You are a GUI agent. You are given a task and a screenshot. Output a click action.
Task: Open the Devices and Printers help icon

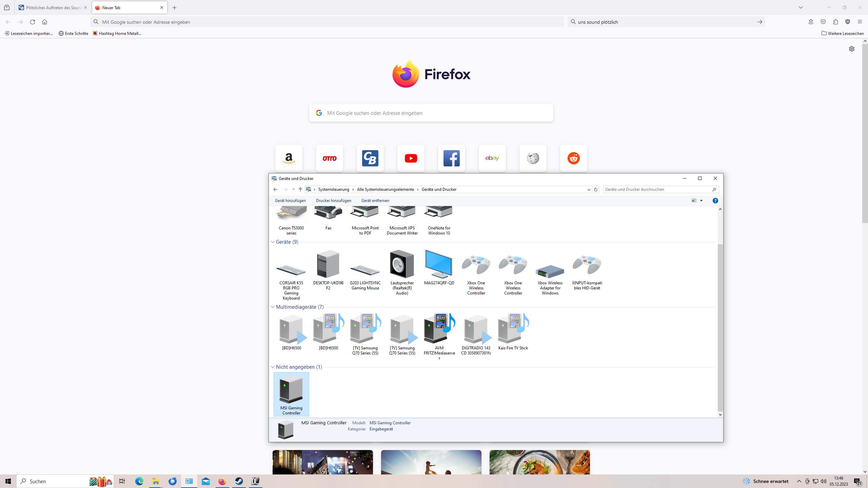click(715, 201)
